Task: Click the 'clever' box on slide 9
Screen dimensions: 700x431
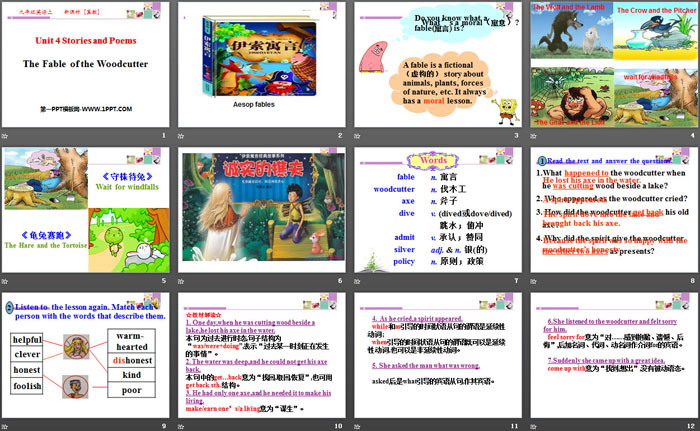Action: tap(27, 355)
